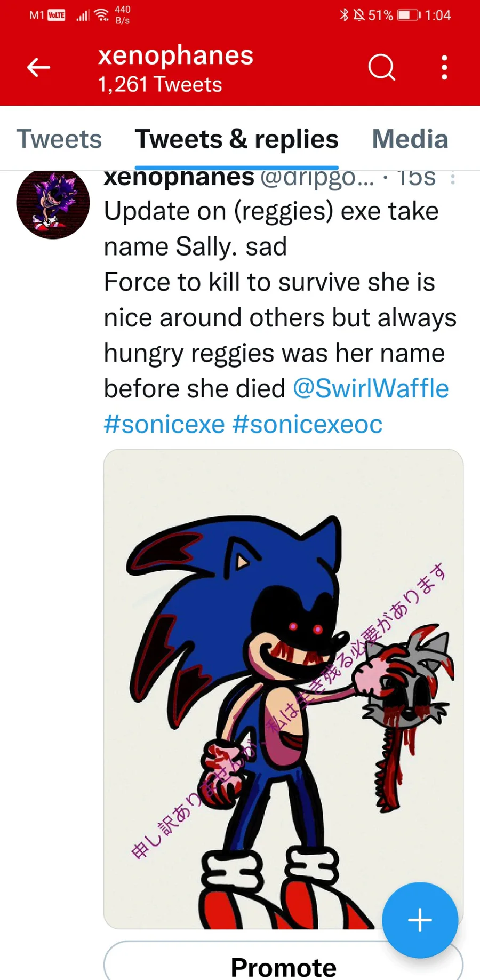Open the search magnifier icon
Viewport: 480px width, 980px height.
(x=381, y=68)
